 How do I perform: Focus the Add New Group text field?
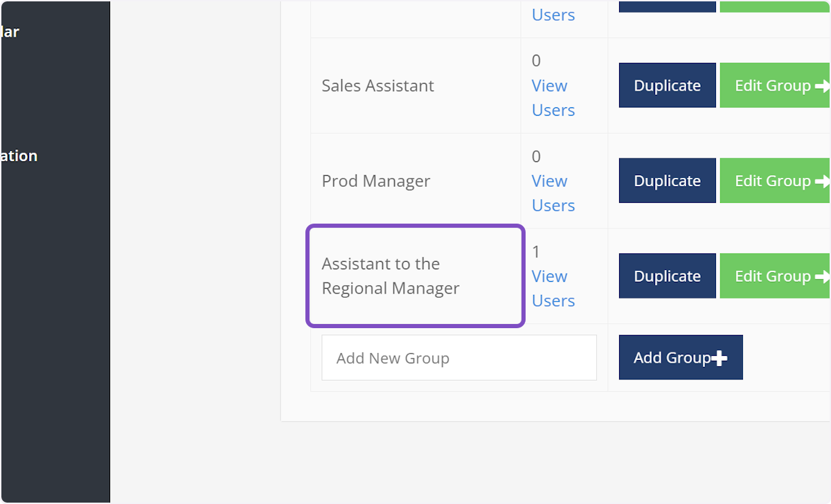point(458,358)
